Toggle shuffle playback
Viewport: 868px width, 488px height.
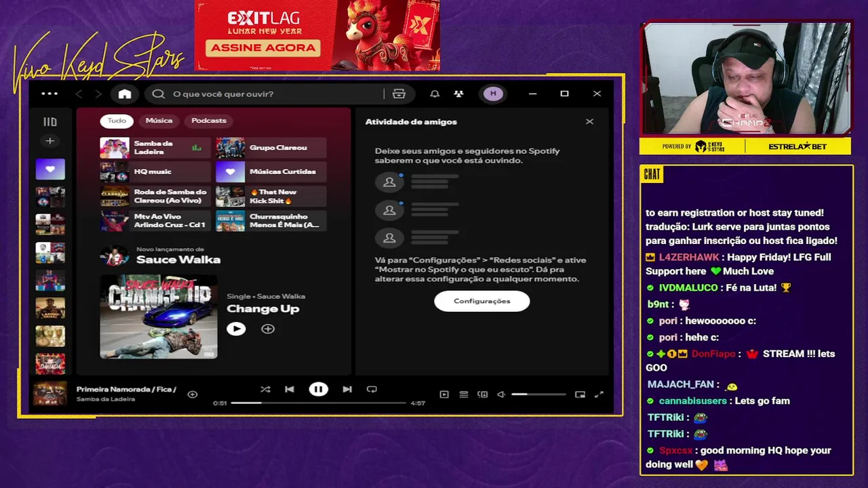point(265,389)
